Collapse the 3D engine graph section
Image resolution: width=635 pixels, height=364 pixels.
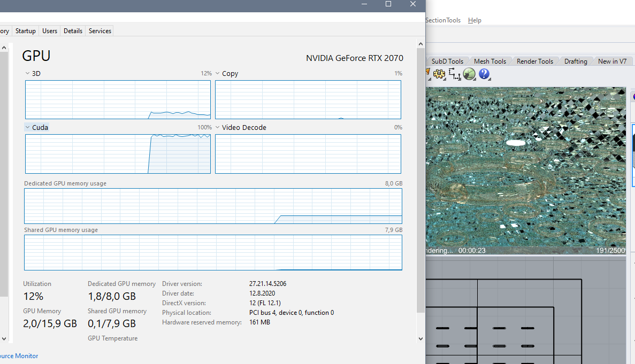[26, 73]
